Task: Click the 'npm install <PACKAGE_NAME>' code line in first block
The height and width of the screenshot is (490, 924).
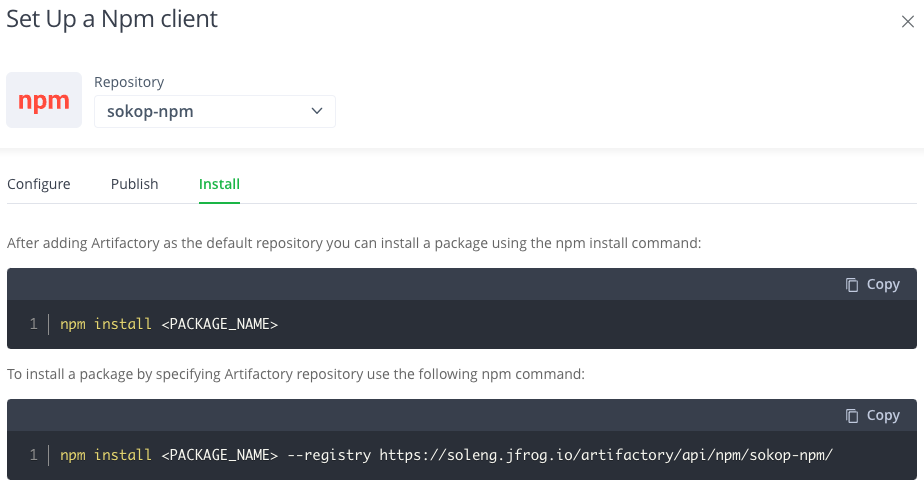Action: [x=169, y=324]
